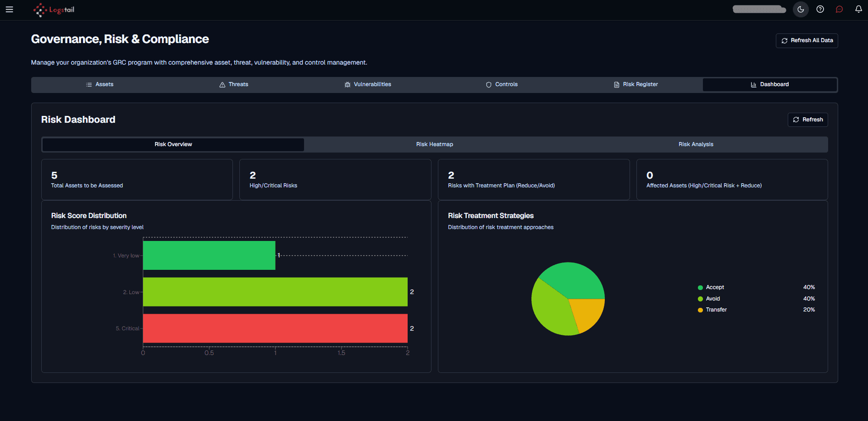Click the Avoid legend color dot

click(x=700, y=299)
